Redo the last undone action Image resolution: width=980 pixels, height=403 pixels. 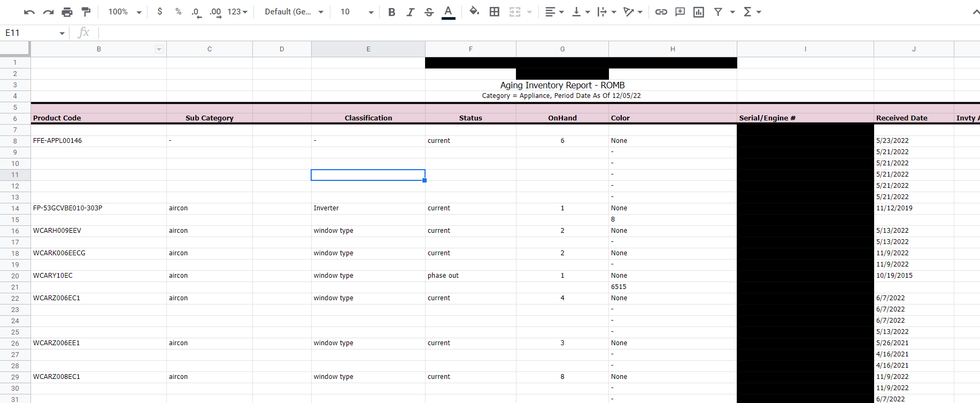[48, 12]
